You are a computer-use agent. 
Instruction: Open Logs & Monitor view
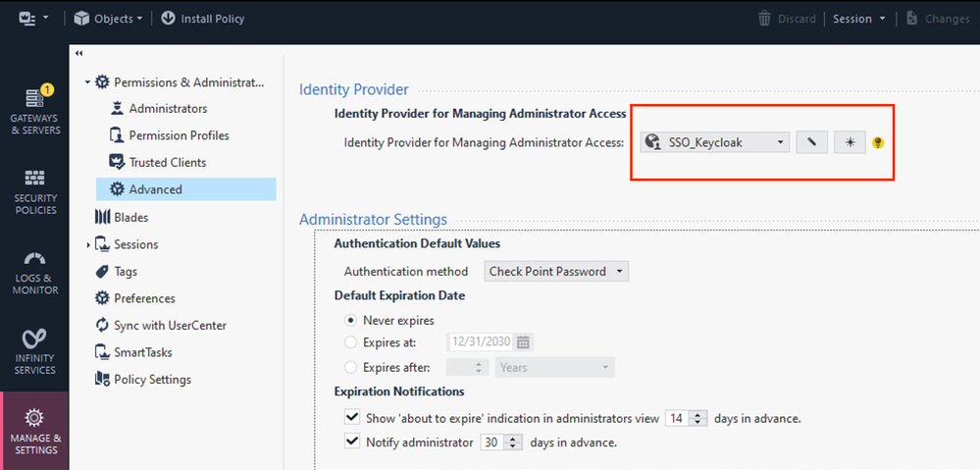[34, 272]
